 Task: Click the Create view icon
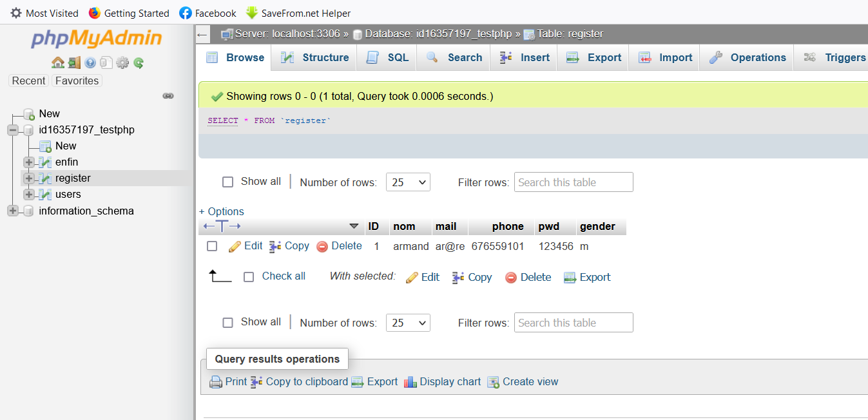pyautogui.click(x=493, y=381)
